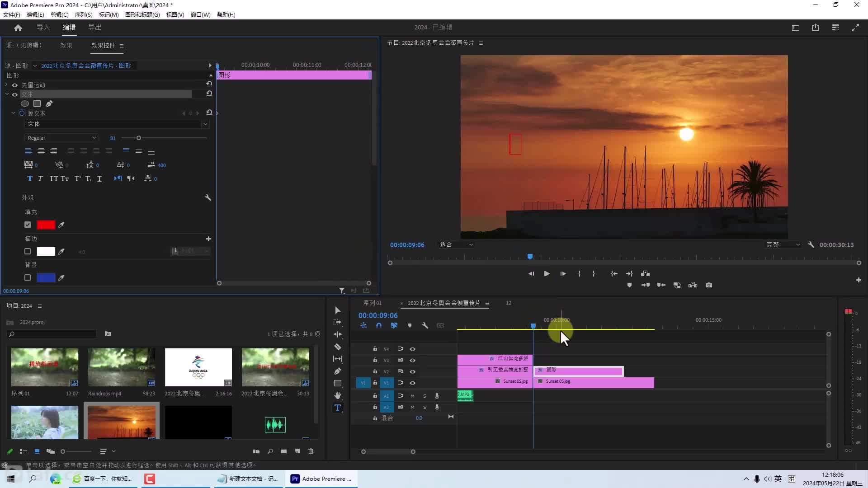
Task: Step back one frame
Action: [x=531, y=273]
